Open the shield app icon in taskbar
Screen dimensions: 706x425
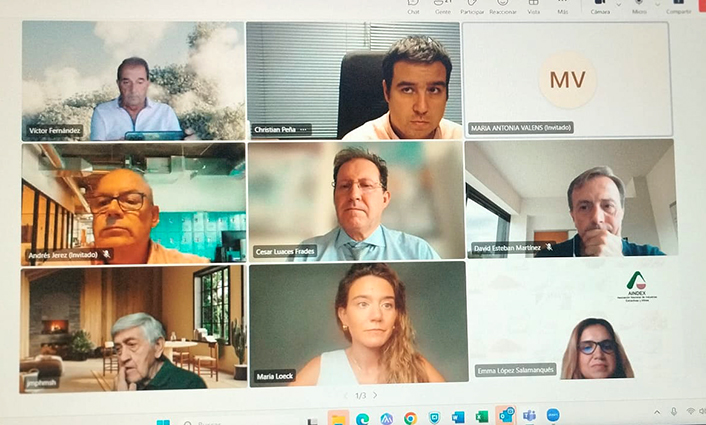[434, 418]
